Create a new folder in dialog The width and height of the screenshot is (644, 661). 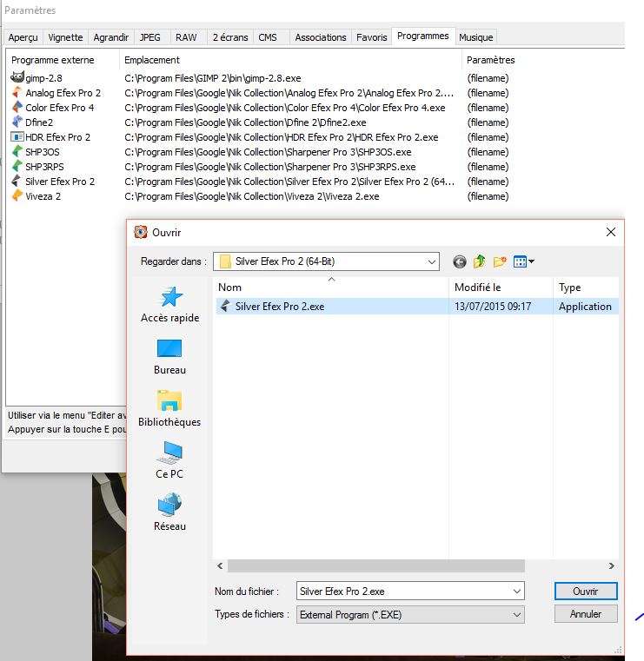tap(500, 261)
